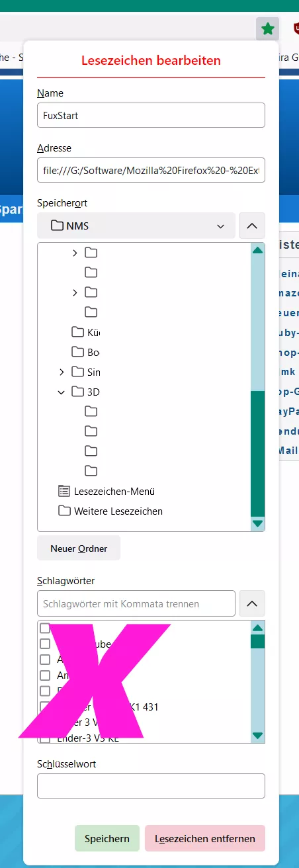299x868 pixels.
Task: Collapse the 3D folder in tree
Action: pyautogui.click(x=62, y=392)
